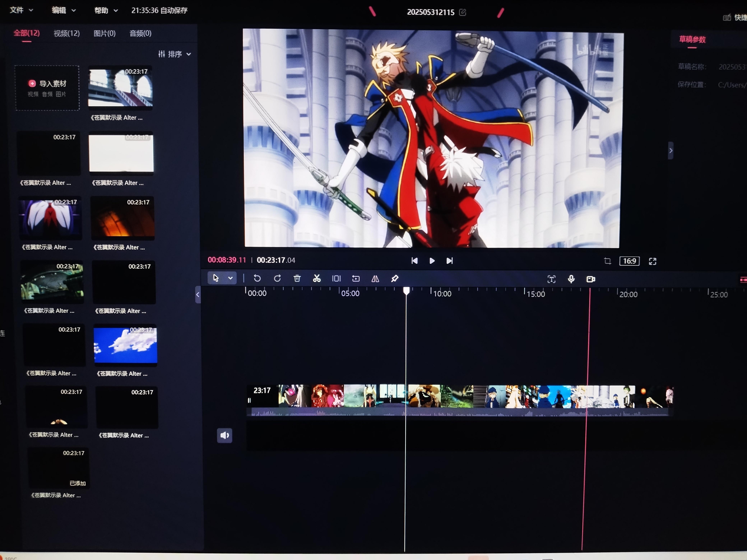747x560 pixels.
Task: Click the crop icon beside aspect ratio
Action: tap(607, 261)
